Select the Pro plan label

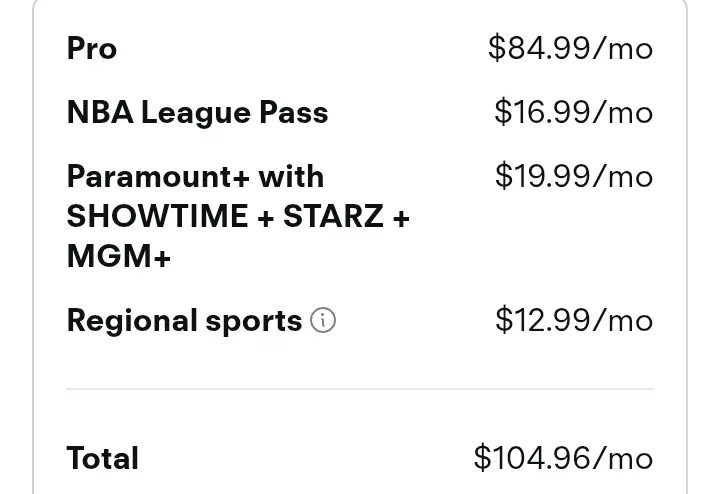pos(92,48)
